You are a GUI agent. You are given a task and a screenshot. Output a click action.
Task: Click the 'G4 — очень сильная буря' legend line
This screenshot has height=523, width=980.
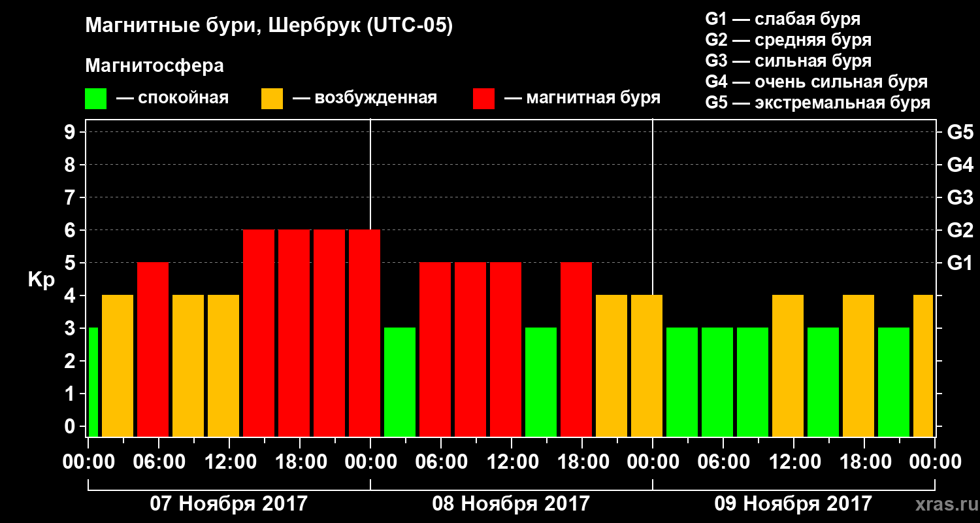click(x=816, y=82)
